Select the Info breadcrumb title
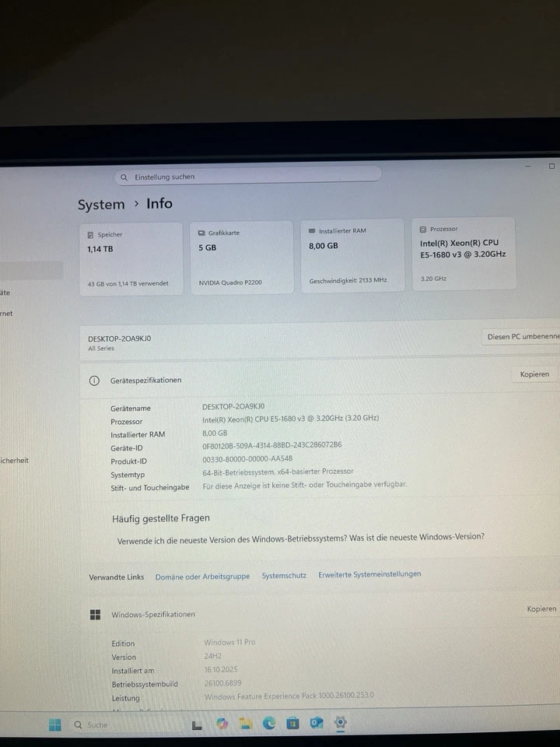 [159, 203]
